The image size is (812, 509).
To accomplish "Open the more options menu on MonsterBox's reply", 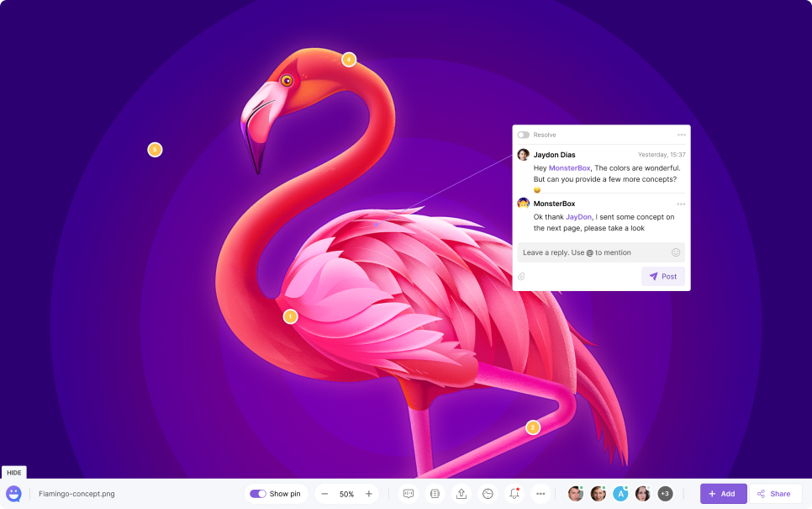I will tap(681, 204).
